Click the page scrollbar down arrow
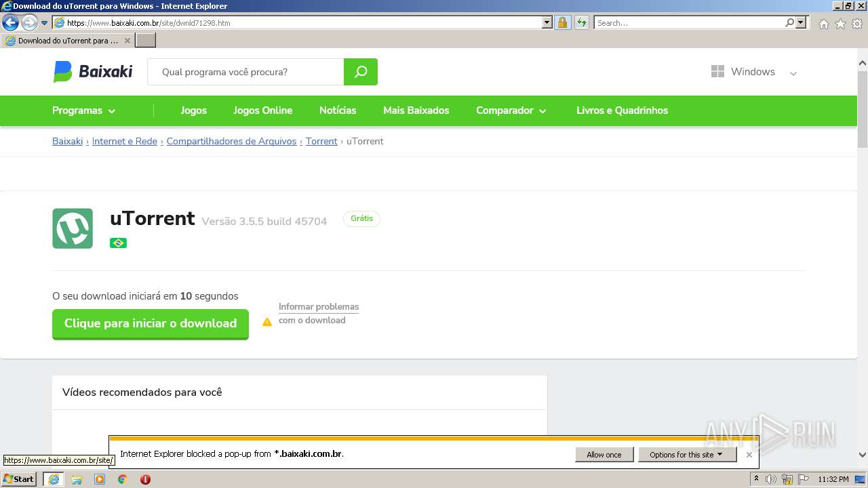This screenshot has height=488, width=868. (x=863, y=455)
